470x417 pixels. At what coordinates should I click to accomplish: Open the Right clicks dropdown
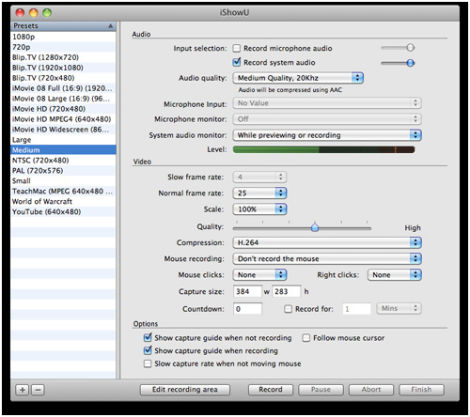tap(394, 275)
